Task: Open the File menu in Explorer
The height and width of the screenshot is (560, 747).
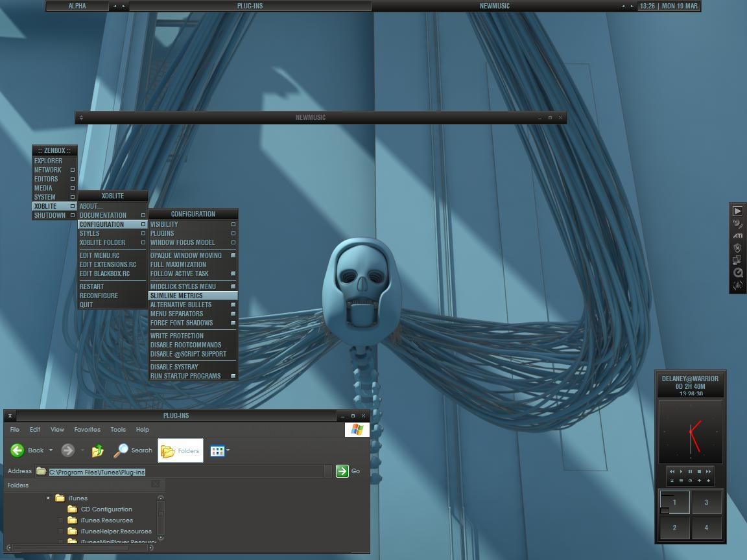Action: pyautogui.click(x=15, y=429)
